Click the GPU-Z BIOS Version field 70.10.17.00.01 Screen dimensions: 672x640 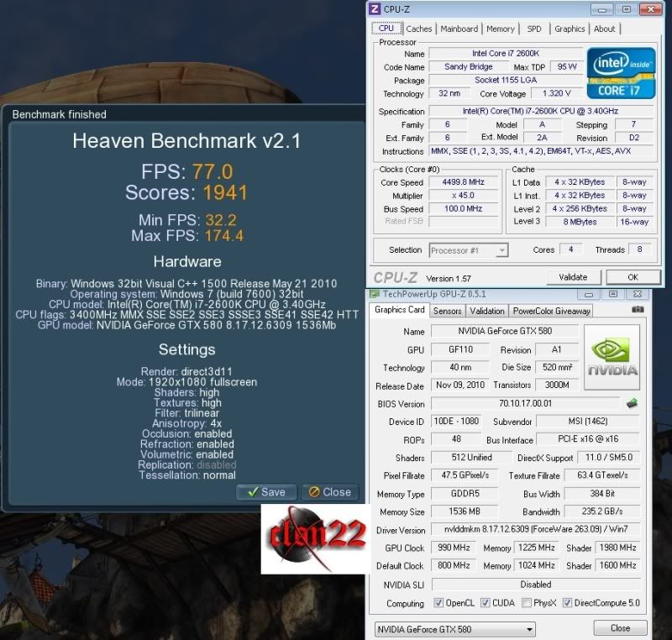coord(526,403)
